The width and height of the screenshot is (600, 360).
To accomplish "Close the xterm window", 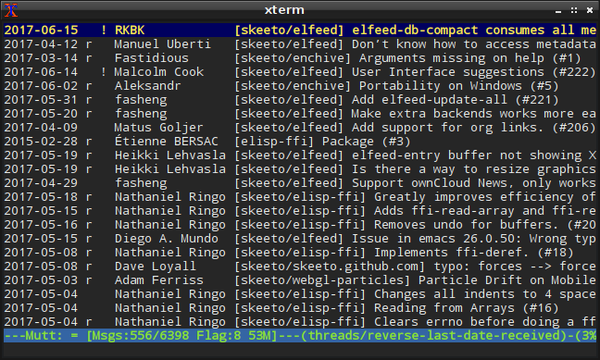I will point(590,10).
